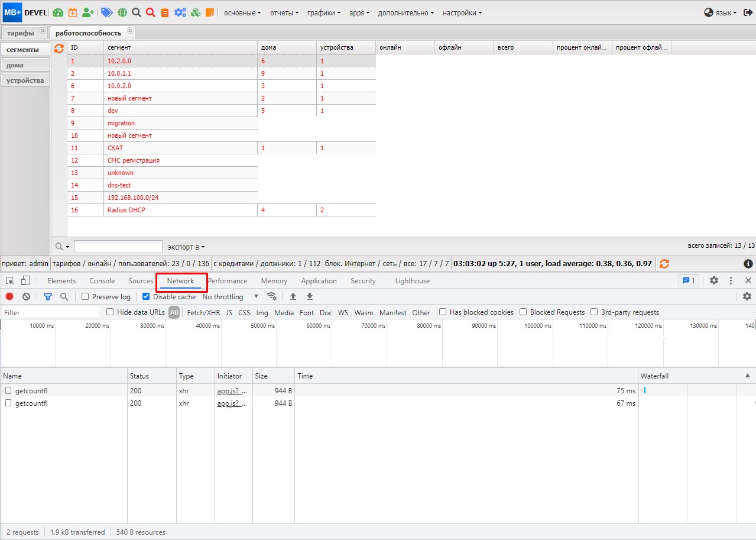Screen dimensions: 756x540
Task: Expand the отчеты menu
Action: [x=284, y=12]
